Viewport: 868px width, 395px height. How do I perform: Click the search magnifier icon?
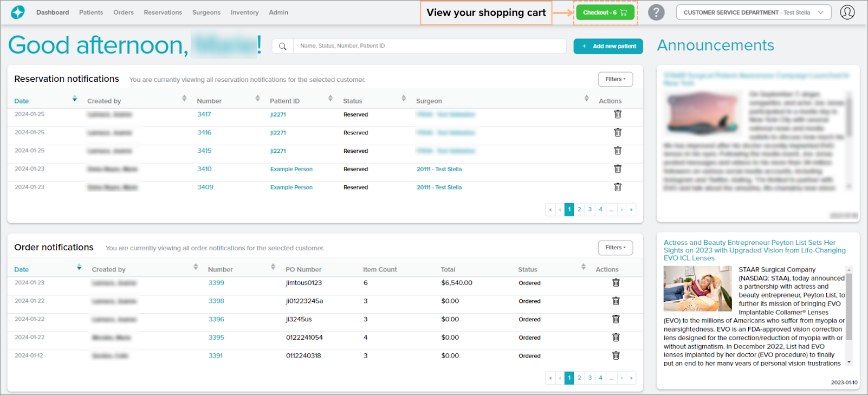282,47
